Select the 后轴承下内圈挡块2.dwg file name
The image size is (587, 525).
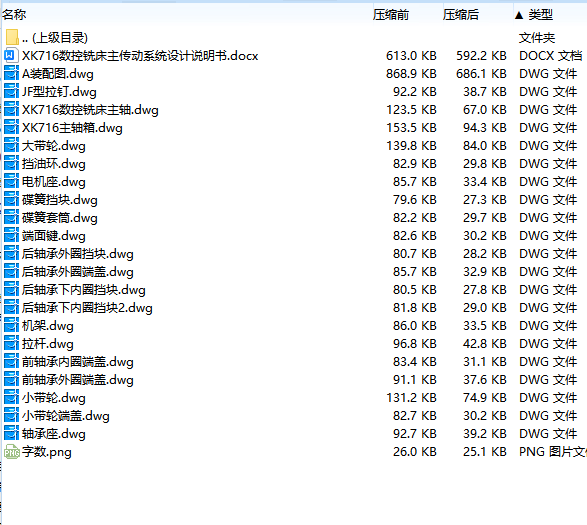[87, 308]
